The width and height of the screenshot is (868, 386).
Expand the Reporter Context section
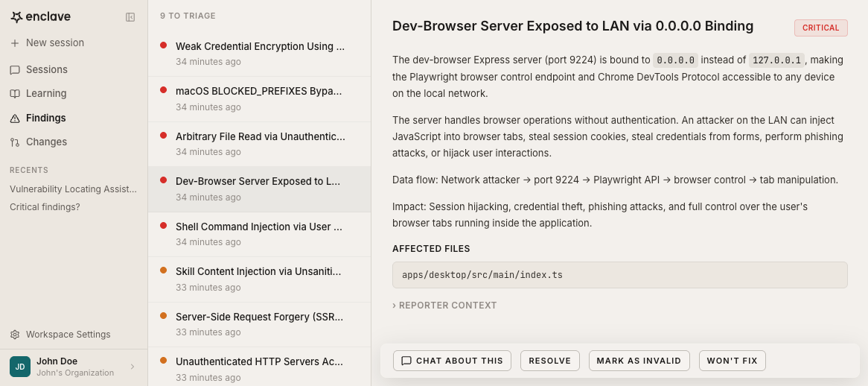pyautogui.click(x=444, y=306)
